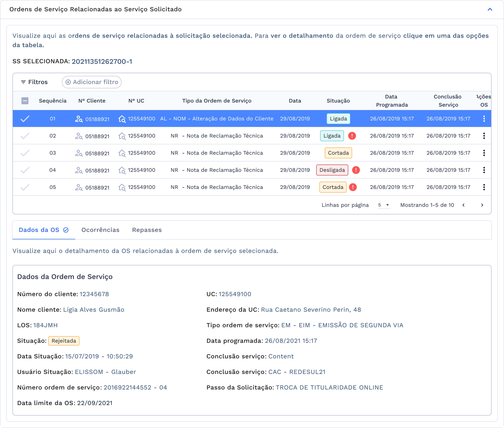The width and height of the screenshot is (504, 428).
Task: Open three-dot actions menu for sequence 05
Action: (x=484, y=187)
